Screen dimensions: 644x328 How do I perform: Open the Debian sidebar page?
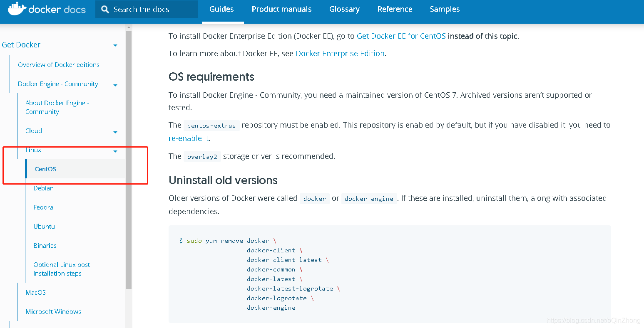[x=43, y=188]
